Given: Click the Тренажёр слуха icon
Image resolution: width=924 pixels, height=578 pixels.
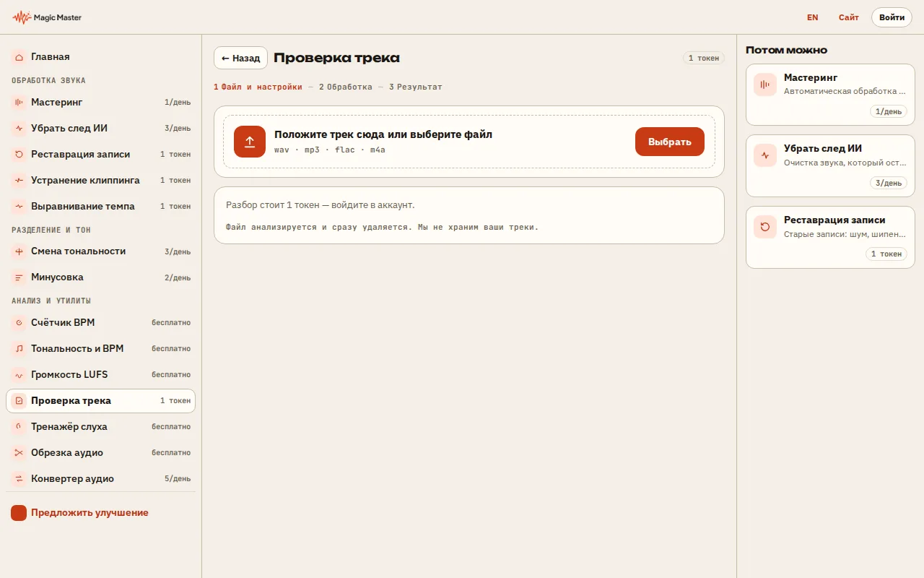Looking at the screenshot, I should (x=19, y=427).
